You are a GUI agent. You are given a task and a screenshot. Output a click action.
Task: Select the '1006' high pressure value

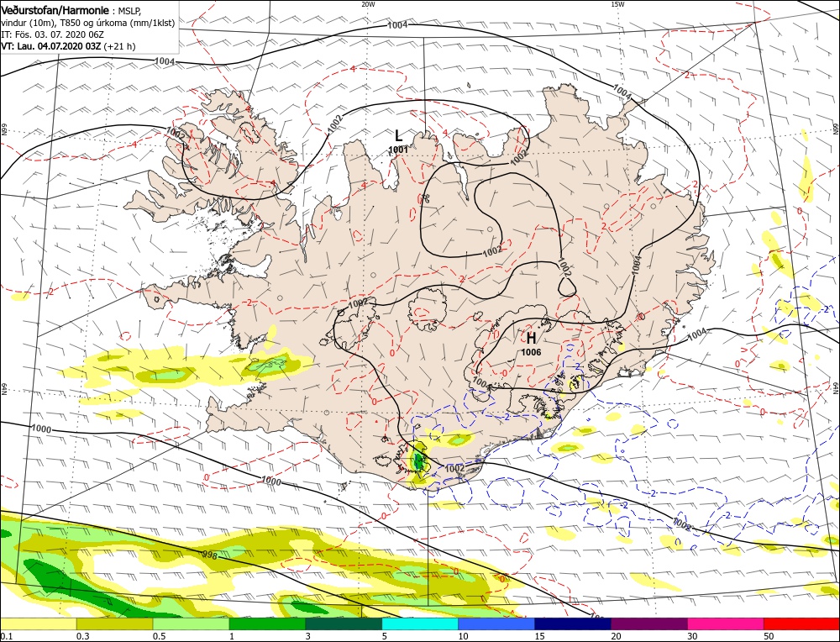pyautogui.click(x=531, y=352)
